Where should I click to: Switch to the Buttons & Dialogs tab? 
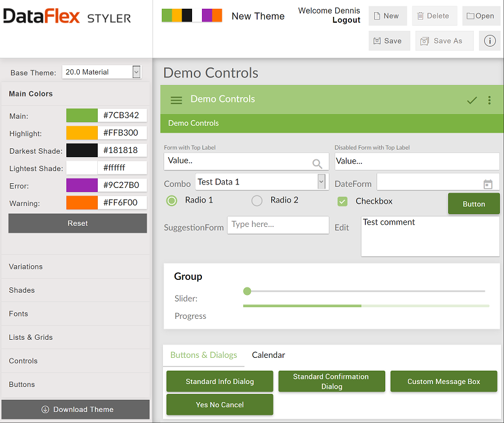click(204, 355)
